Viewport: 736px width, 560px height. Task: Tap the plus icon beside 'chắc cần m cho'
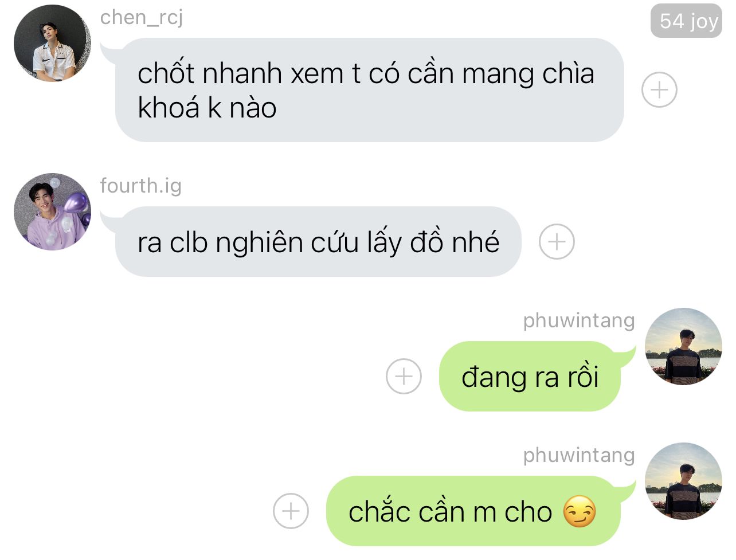click(x=291, y=511)
